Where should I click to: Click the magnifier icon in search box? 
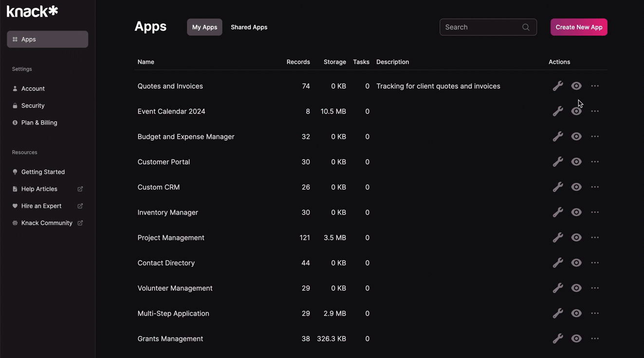(x=526, y=27)
